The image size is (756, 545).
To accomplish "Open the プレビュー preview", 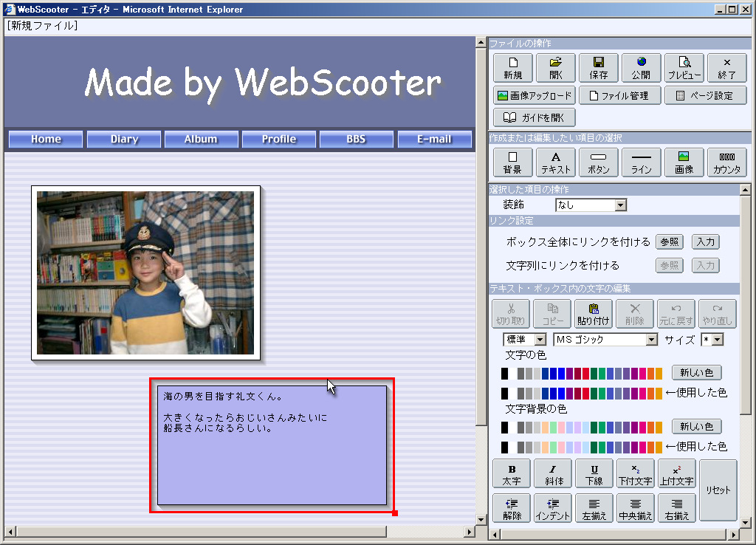I will coord(684,68).
